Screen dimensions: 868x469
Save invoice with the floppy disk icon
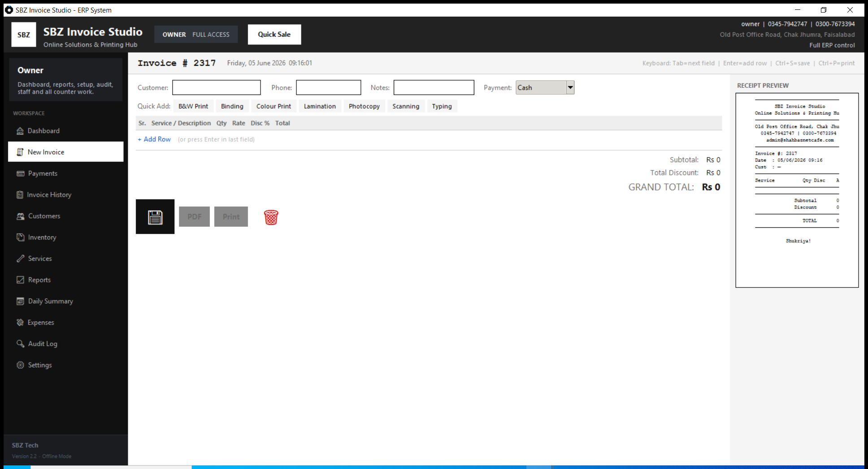pos(155,217)
